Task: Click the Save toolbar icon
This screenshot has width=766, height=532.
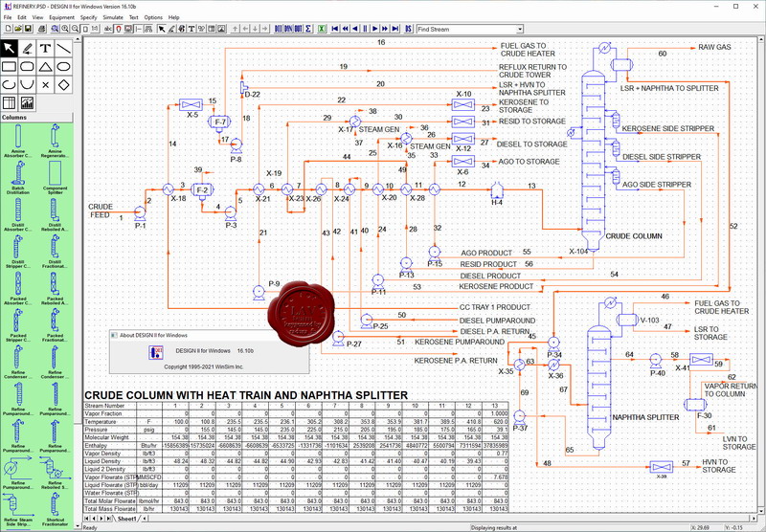Action: [29, 29]
